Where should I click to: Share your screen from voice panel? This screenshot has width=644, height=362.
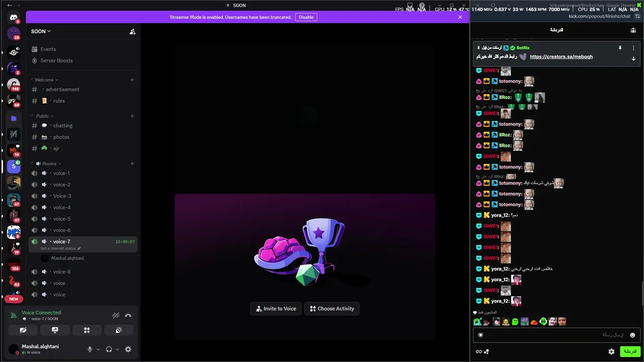[x=55, y=330]
